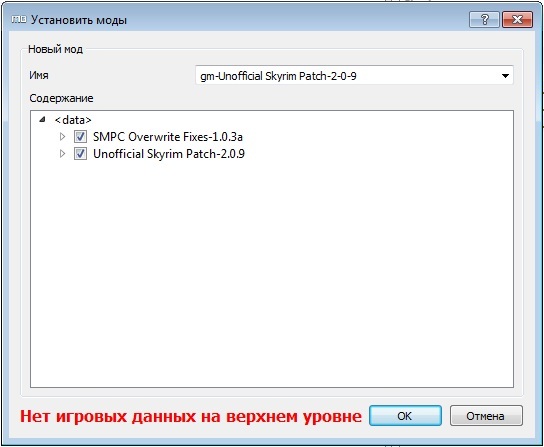Open the question mark help button
The image size is (544, 447).
[484, 19]
